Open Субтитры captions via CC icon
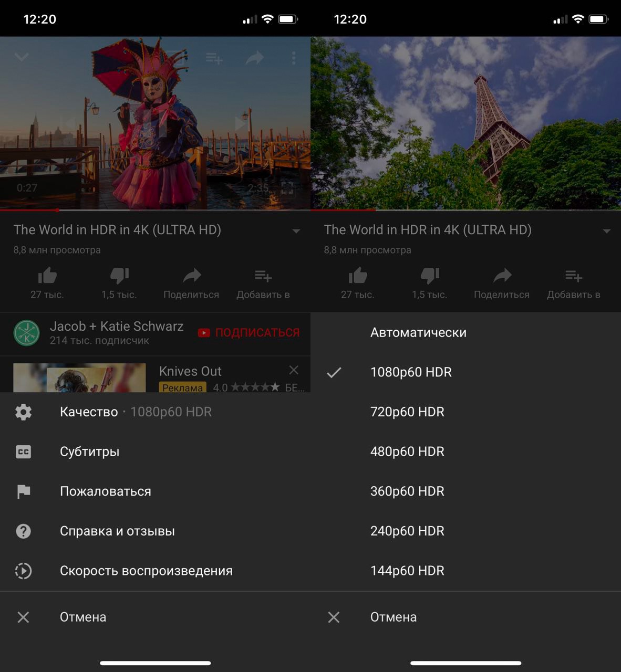621x672 pixels. click(x=24, y=451)
